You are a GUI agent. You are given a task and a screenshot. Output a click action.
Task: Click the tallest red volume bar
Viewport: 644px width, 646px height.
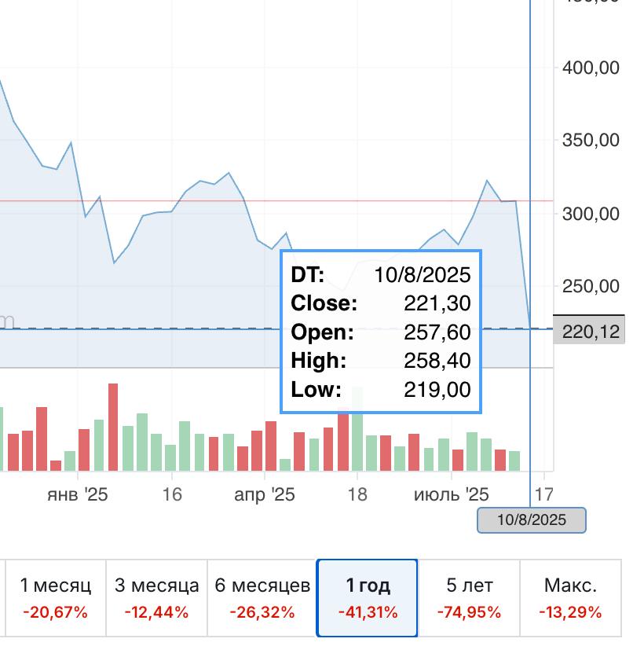tap(113, 427)
